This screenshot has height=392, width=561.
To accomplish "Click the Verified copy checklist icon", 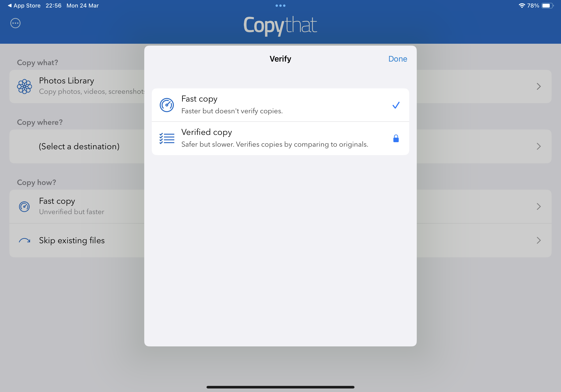I will (167, 138).
